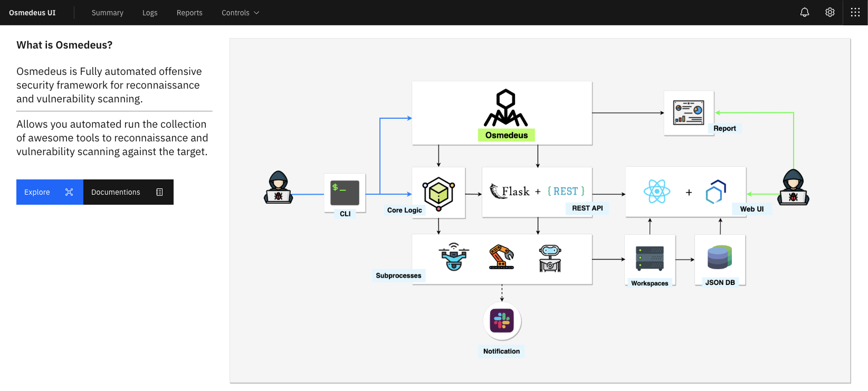This screenshot has width=868, height=391.
Task: Click the Core Logic label
Action: pyautogui.click(x=405, y=210)
